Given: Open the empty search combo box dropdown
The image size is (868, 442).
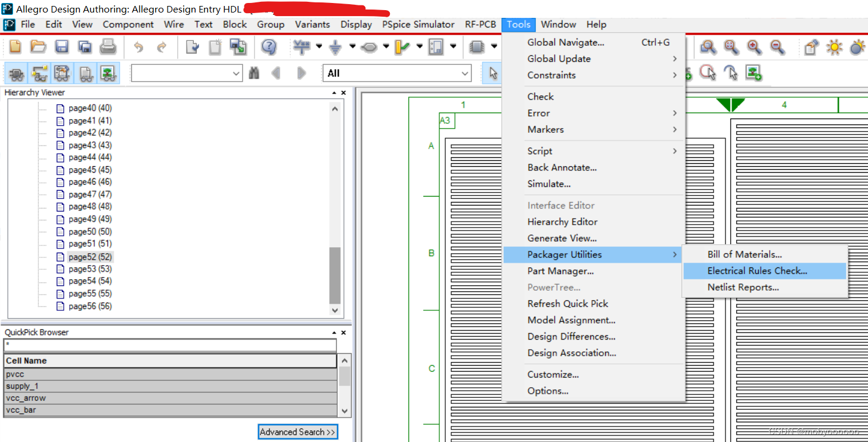Looking at the screenshot, I should (235, 73).
